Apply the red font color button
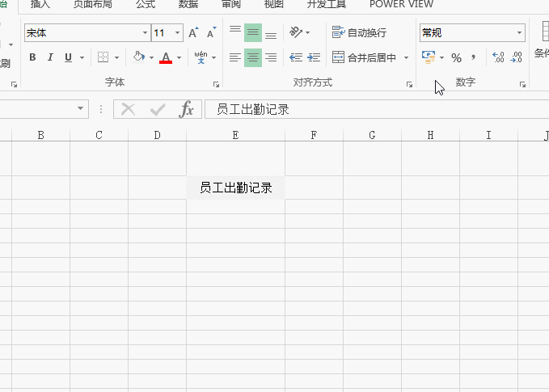 [166, 57]
